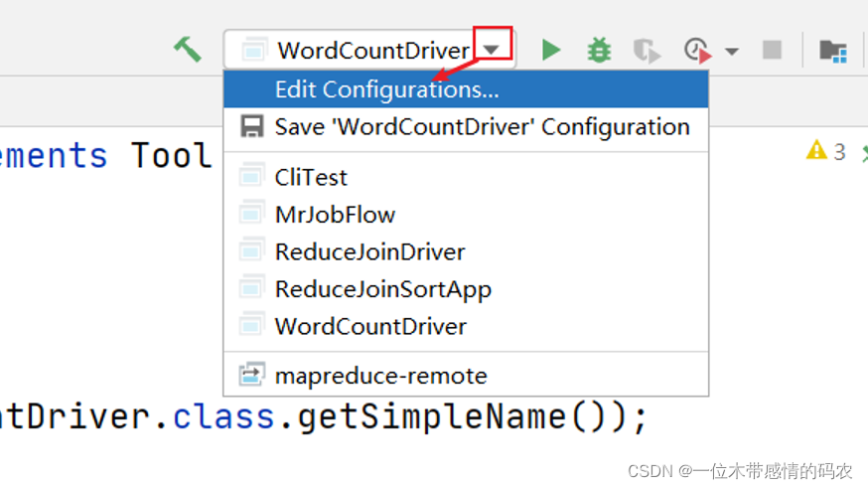The width and height of the screenshot is (868, 489).
Task: Open Project Structure folder icon
Action: coord(832,50)
